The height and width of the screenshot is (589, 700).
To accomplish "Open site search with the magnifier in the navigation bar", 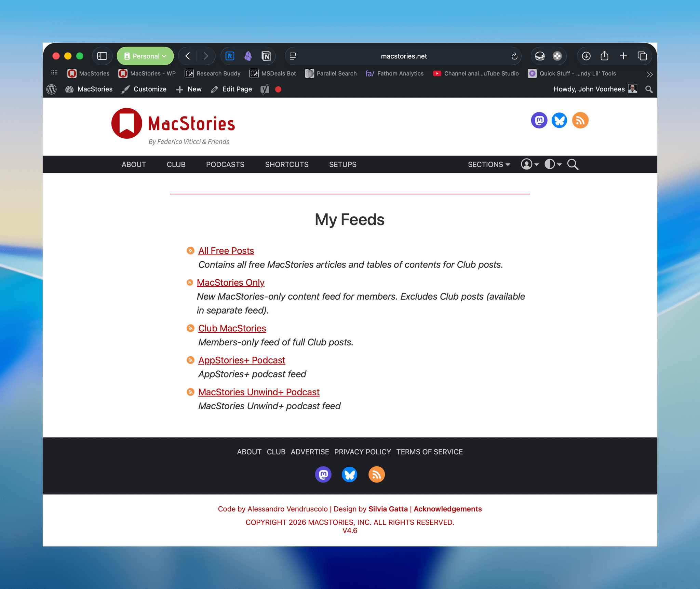I will click(x=573, y=164).
